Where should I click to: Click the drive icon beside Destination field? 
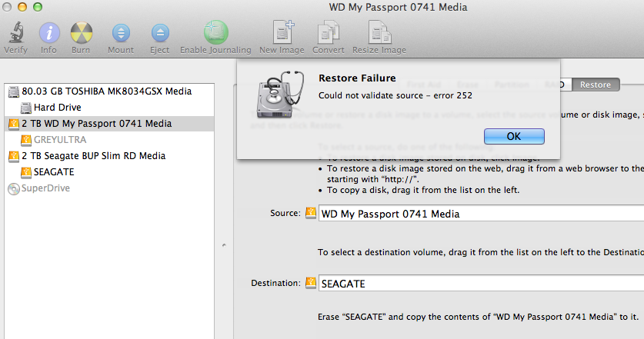pyautogui.click(x=311, y=283)
